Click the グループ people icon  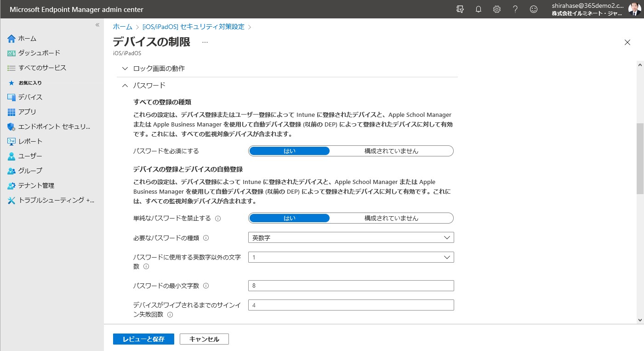pos(11,171)
